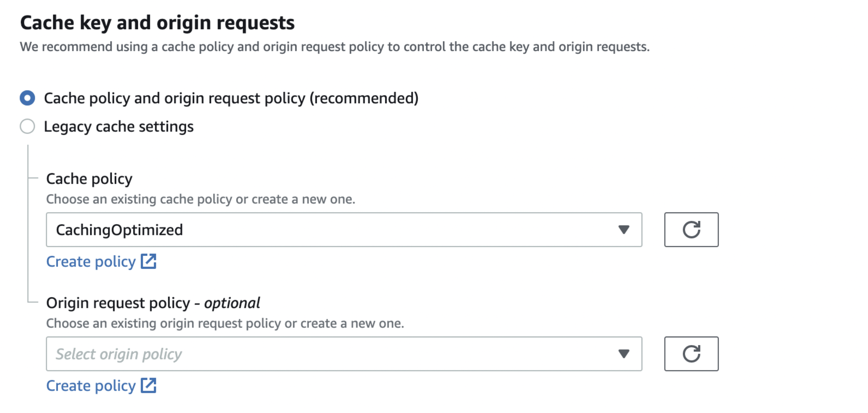Refresh the cache policy list

click(691, 229)
